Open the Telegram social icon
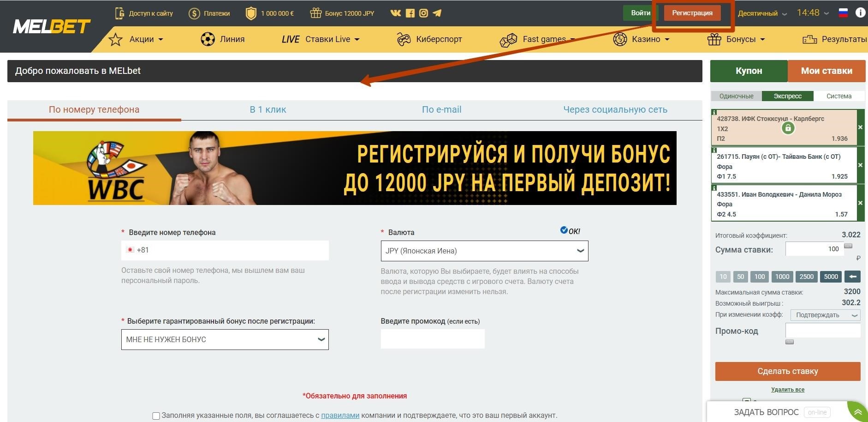Viewport: 868px width, 422px height. pos(437,13)
